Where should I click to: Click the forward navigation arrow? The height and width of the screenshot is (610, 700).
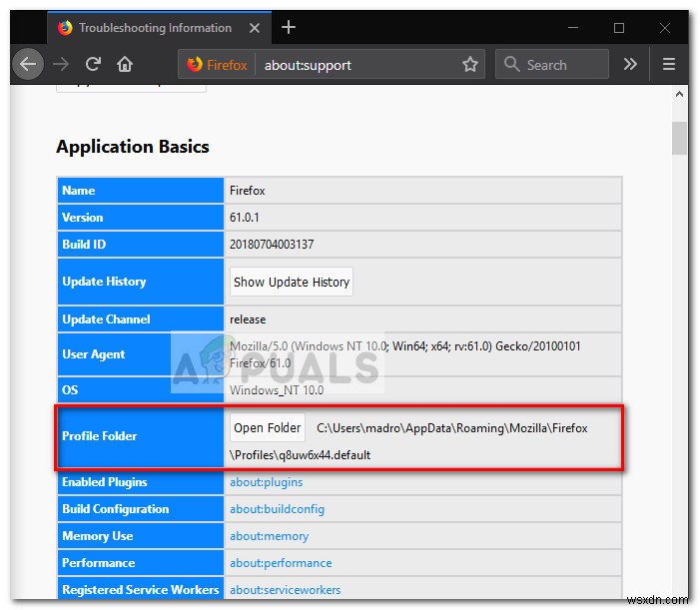[x=61, y=64]
